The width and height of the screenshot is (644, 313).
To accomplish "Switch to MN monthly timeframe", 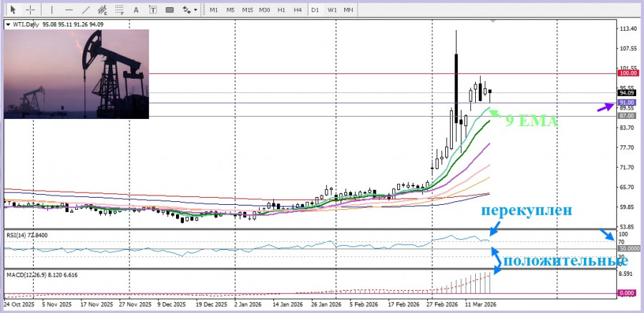I will 348,10.
